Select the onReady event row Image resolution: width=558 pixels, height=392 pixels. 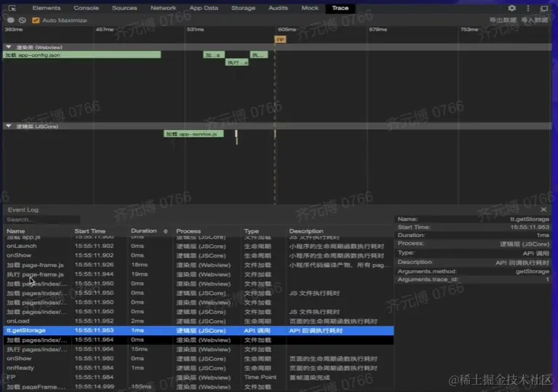pyautogui.click(x=199, y=368)
